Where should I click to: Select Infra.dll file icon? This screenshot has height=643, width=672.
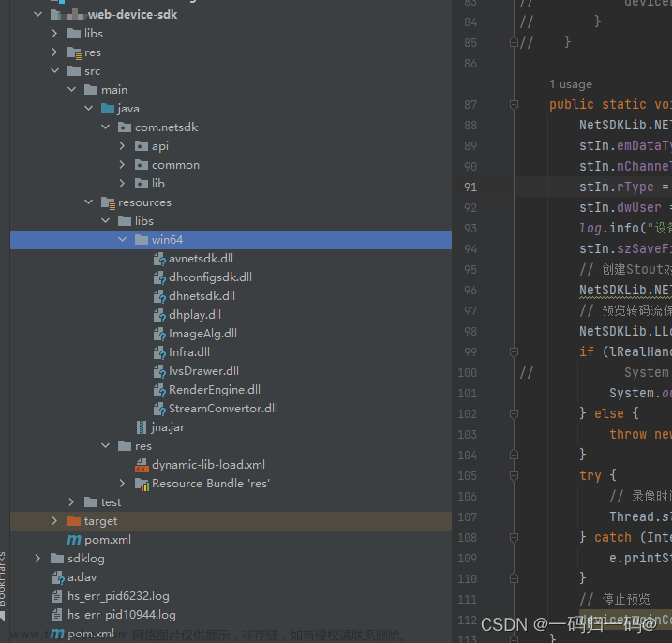[x=159, y=352]
